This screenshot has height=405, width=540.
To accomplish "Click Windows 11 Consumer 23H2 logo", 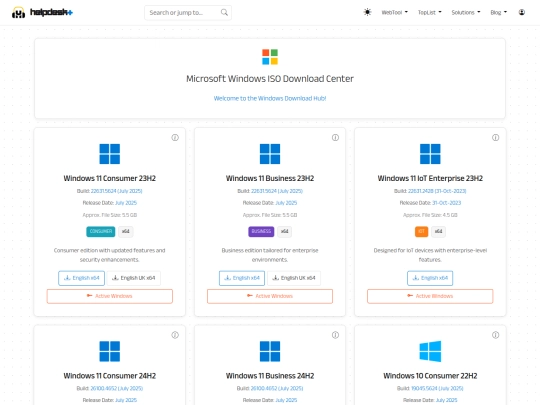I will 110,154.
